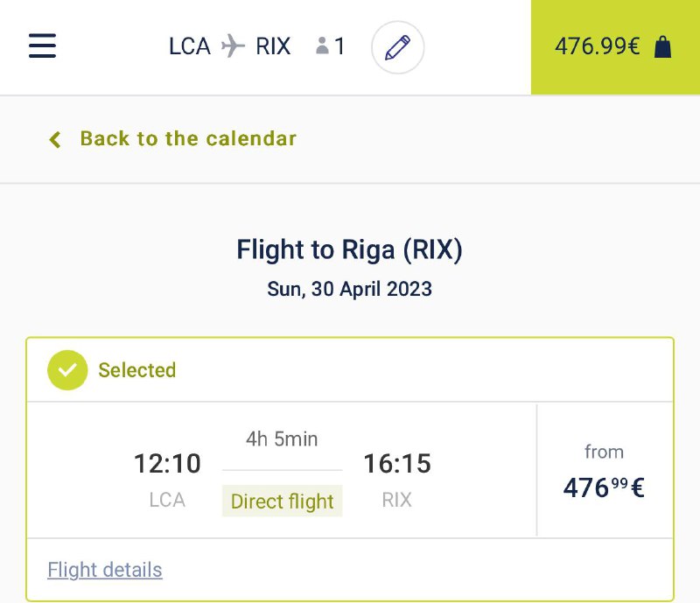Viewport: 700px width, 603px height.
Task: Tap the pencil edit search icon
Action: [x=397, y=47]
